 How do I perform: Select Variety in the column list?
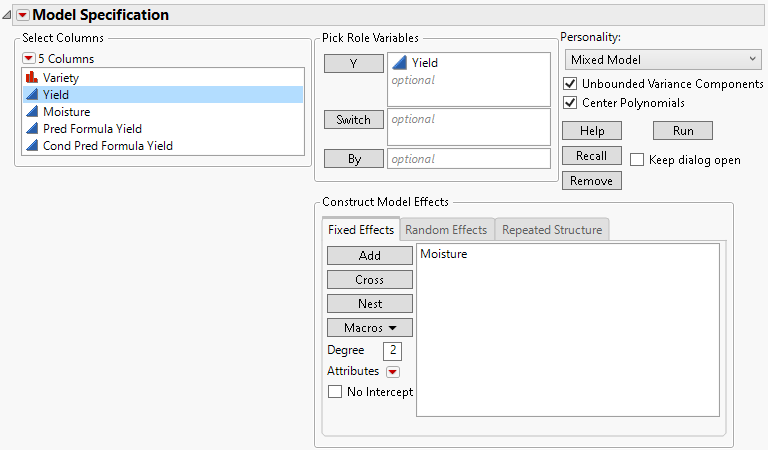[163, 78]
